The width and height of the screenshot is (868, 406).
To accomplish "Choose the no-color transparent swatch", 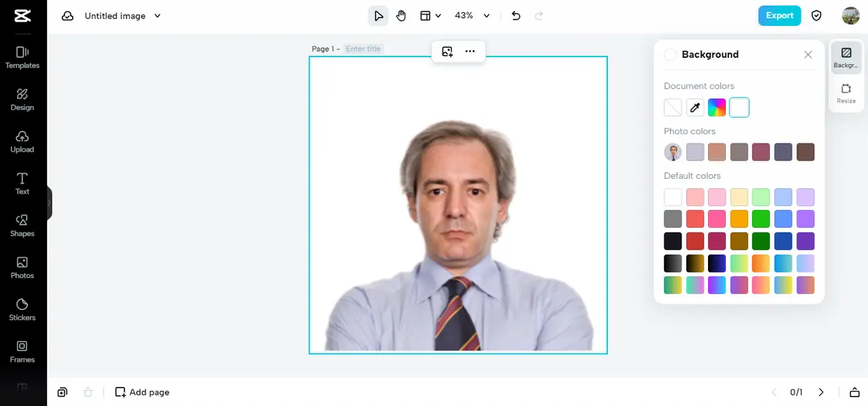I will (x=673, y=107).
